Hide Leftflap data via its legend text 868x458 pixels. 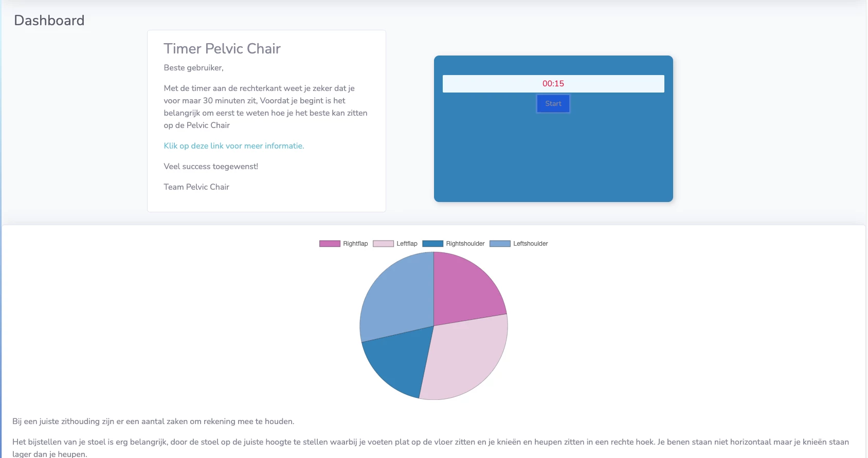pyautogui.click(x=407, y=244)
